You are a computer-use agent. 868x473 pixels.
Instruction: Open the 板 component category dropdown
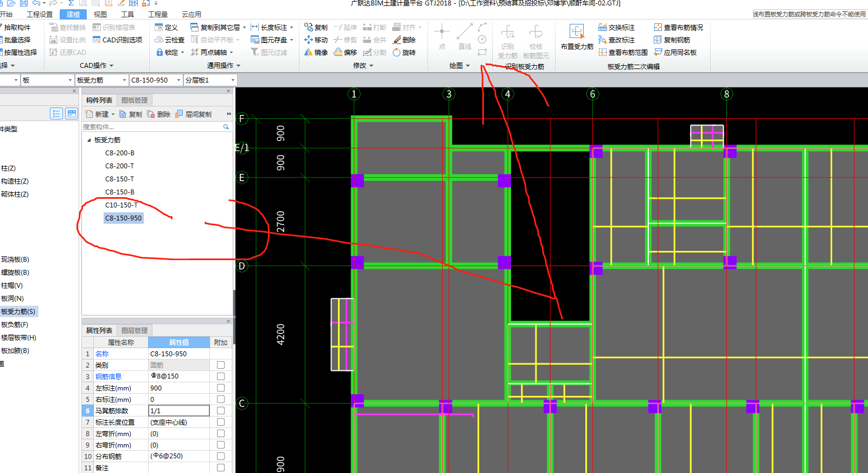[70, 80]
